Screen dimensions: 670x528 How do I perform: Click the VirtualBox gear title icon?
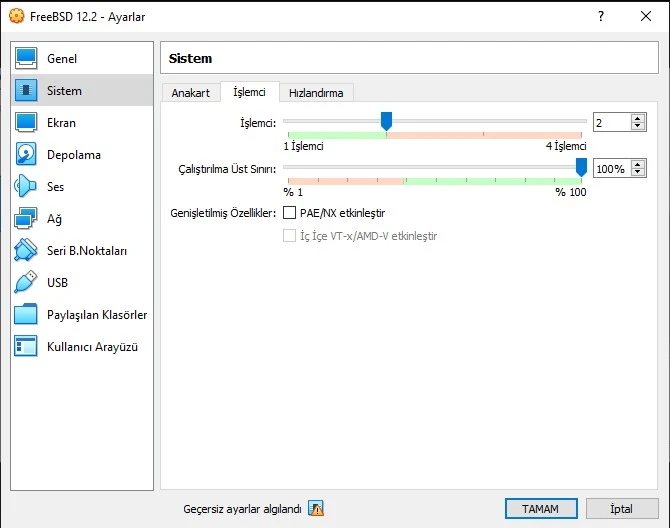click(17, 16)
